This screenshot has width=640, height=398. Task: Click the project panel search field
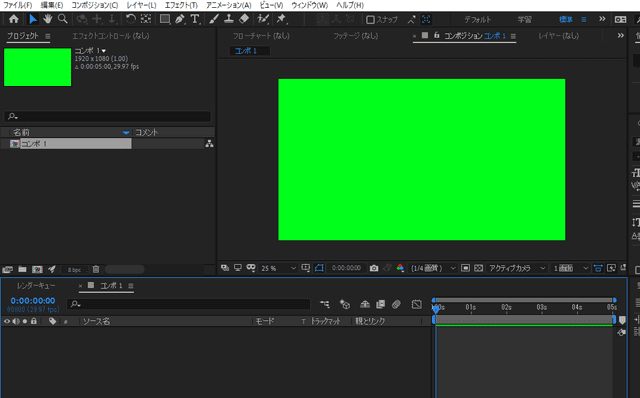pyautogui.click(x=108, y=116)
